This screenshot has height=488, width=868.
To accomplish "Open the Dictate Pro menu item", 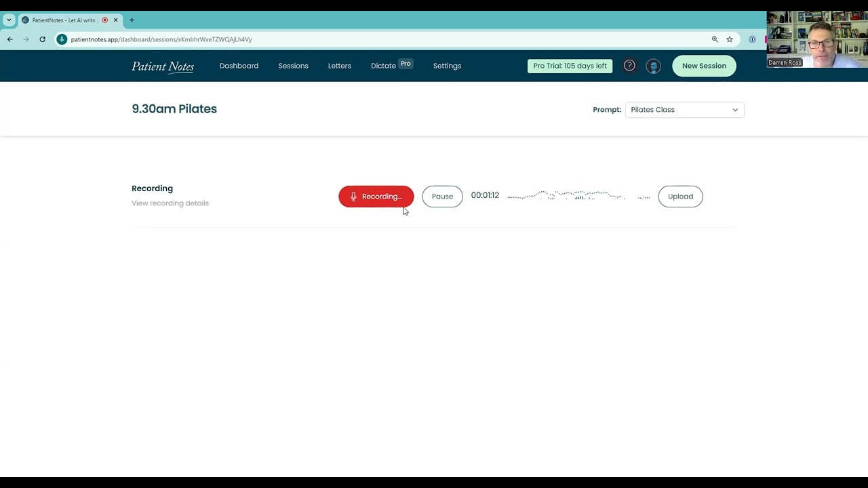I will point(383,66).
